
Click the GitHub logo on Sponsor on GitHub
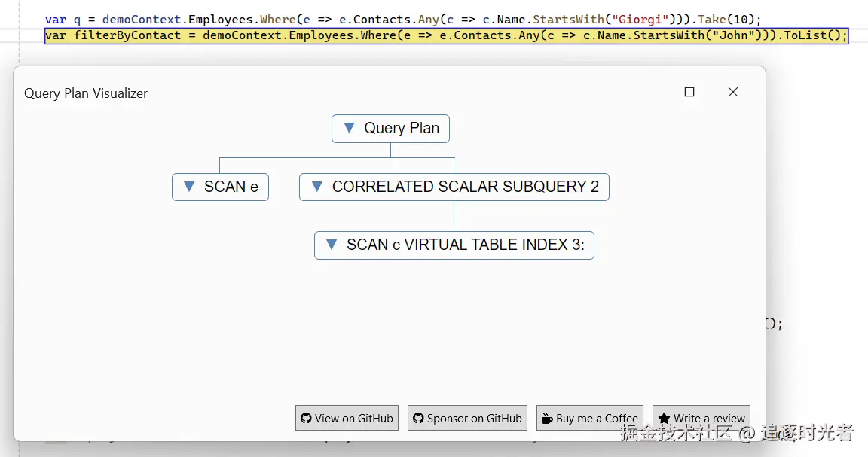(x=418, y=419)
